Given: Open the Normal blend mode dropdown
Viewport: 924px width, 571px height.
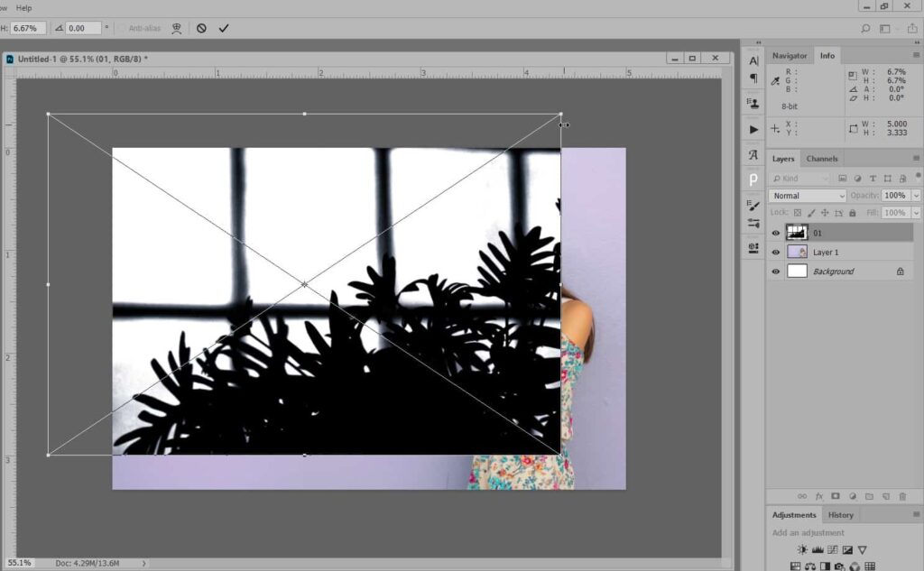Looking at the screenshot, I should click(x=808, y=196).
